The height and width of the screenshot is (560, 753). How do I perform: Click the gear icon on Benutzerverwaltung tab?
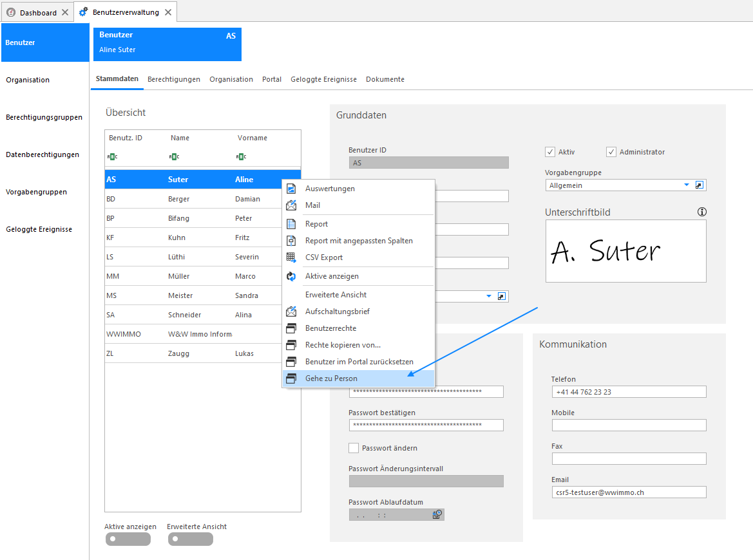(x=84, y=12)
